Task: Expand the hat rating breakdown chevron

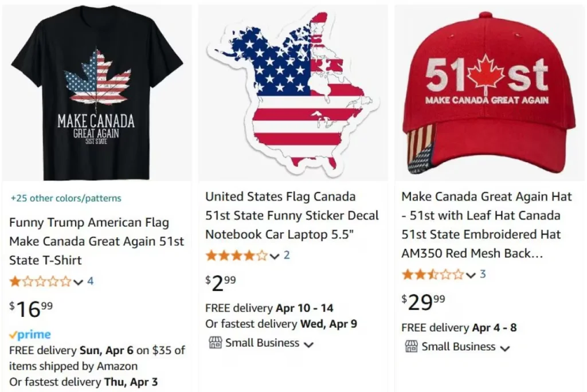Action: (x=471, y=275)
